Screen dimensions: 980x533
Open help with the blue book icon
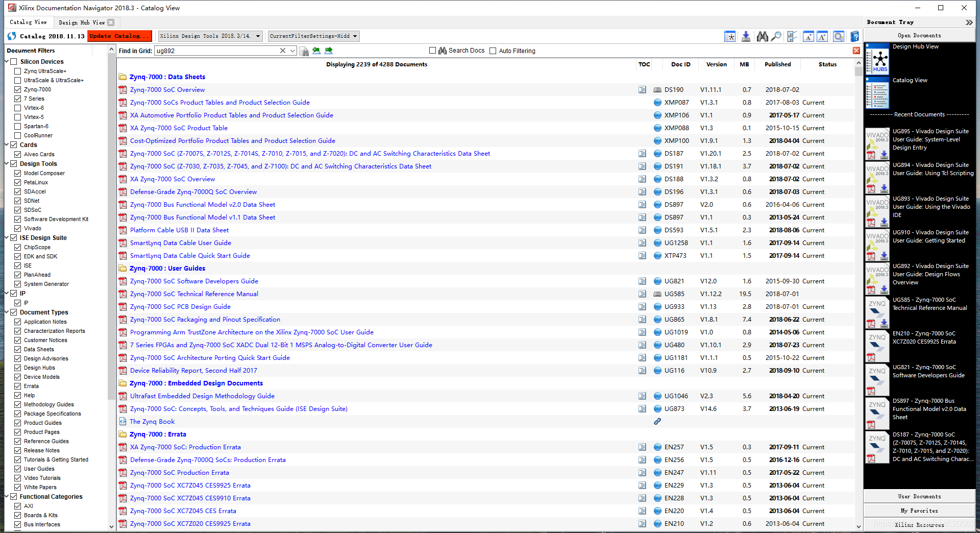(854, 36)
